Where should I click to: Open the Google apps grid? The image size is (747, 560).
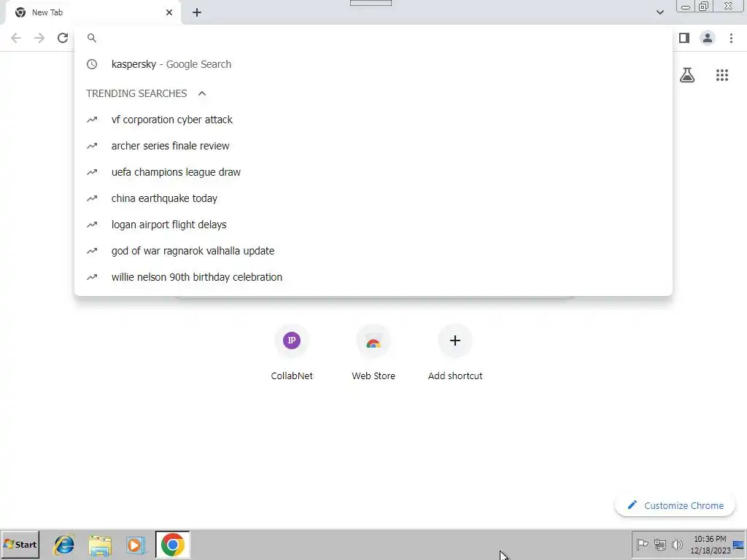tap(722, 75)
